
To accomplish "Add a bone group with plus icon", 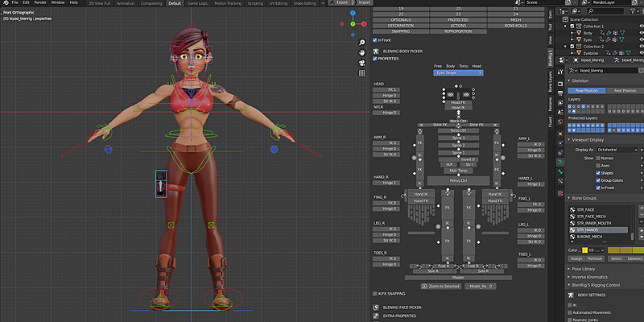I will coord(640,207).
